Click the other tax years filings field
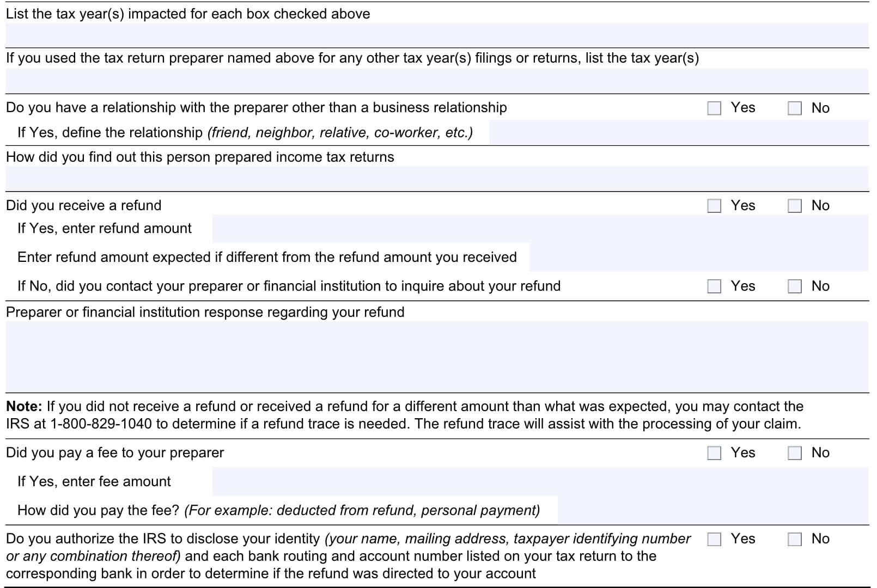877x588 pixels. (x=437, y=81)
